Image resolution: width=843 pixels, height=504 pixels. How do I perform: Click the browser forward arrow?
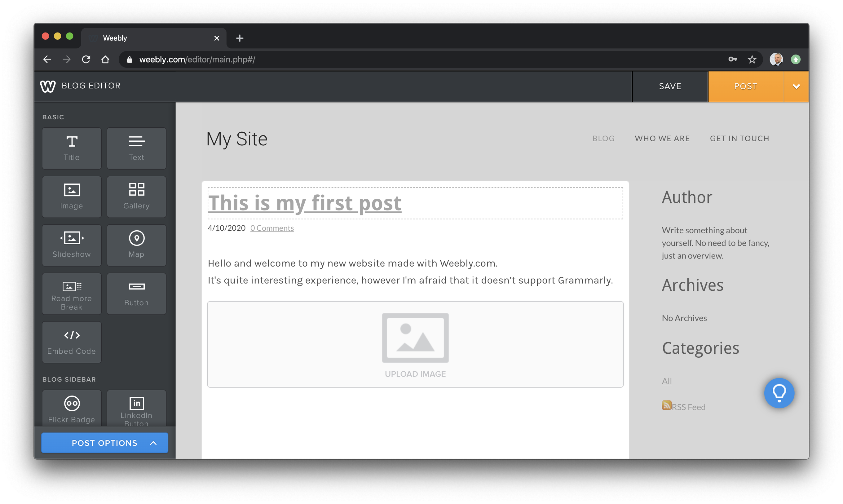pyautogui.click(x=67, y=60)
